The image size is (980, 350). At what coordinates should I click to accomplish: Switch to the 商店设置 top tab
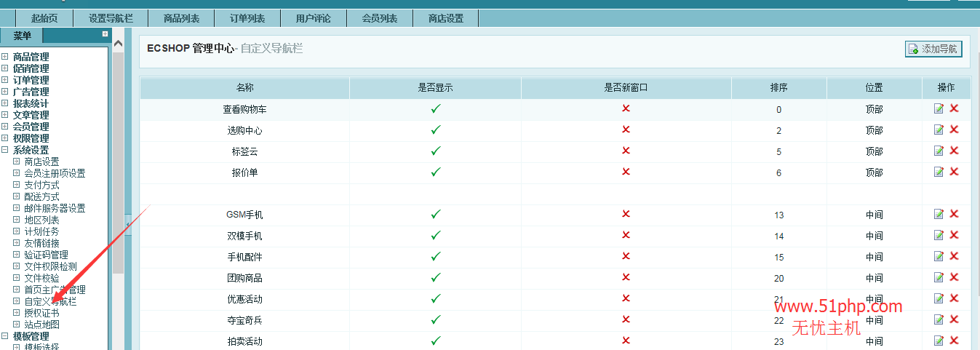[445, 18]
